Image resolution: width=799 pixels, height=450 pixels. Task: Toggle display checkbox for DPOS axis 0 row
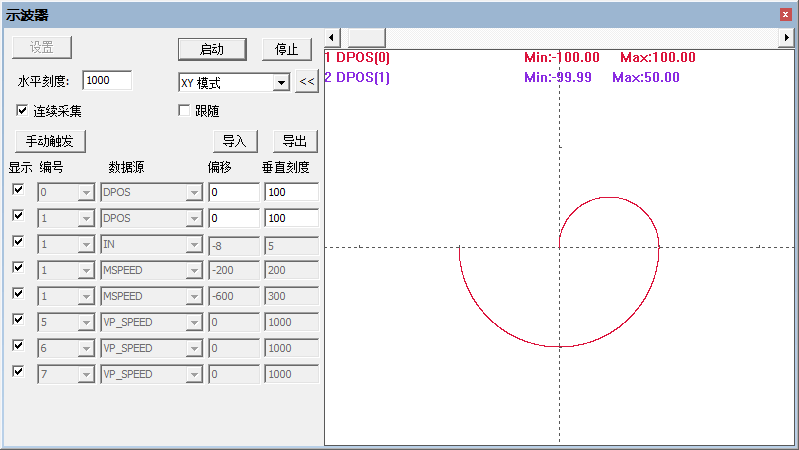[18, 190]
